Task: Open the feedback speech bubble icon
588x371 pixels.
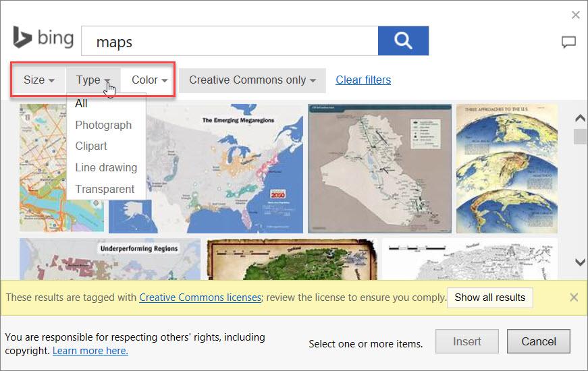Action: click(x=568, y=42)
